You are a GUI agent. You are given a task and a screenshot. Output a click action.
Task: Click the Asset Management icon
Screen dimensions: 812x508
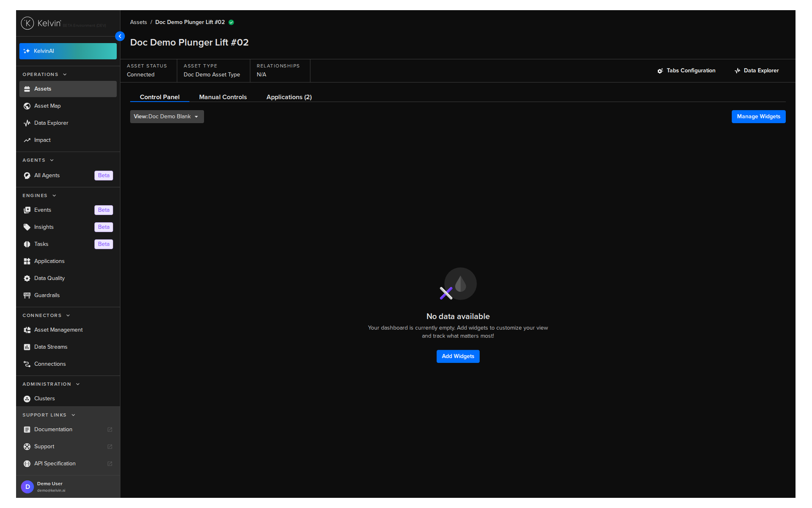click(x=27, y=330)
